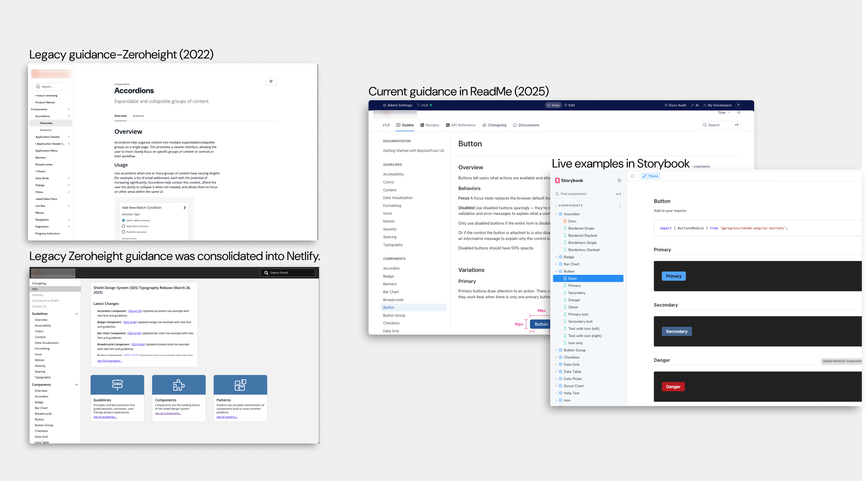Viewport: 868px width, 481px height.
Task: Click the Storybook logo
Action: (x=569, y=181)
